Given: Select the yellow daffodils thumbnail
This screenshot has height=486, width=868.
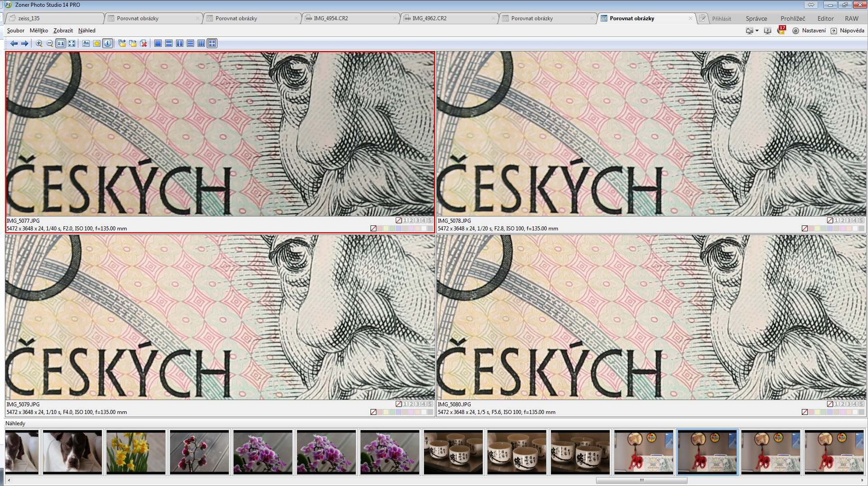Looking at the screenshot, I should (136, 452).
